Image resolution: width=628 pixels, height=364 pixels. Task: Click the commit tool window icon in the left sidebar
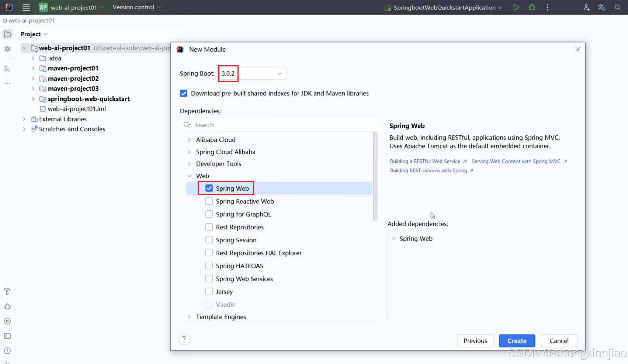(7, 49)
